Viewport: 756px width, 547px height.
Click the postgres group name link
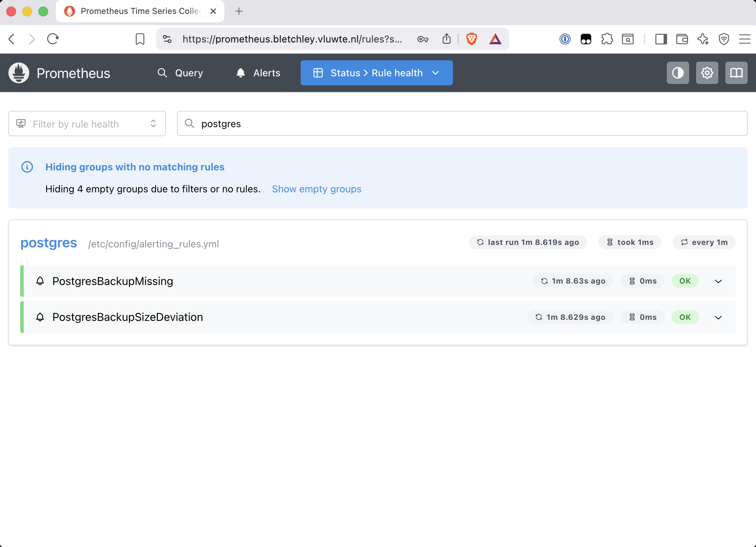(49, 243)
